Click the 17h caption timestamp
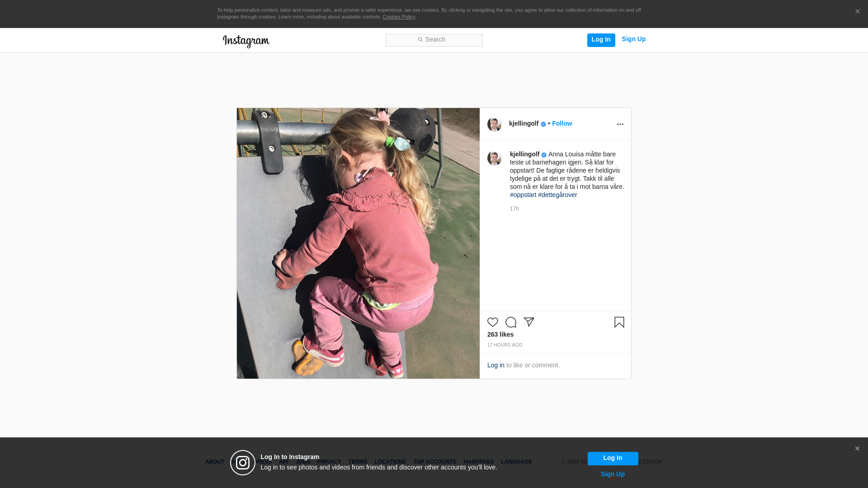 pos(514,209)
